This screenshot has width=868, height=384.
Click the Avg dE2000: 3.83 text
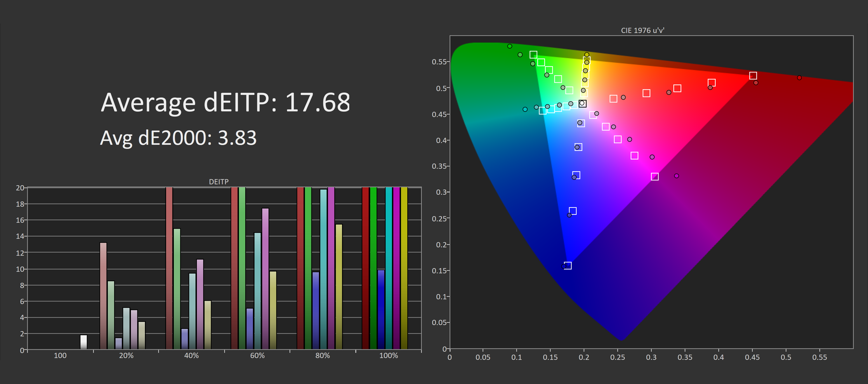point(178,138)
